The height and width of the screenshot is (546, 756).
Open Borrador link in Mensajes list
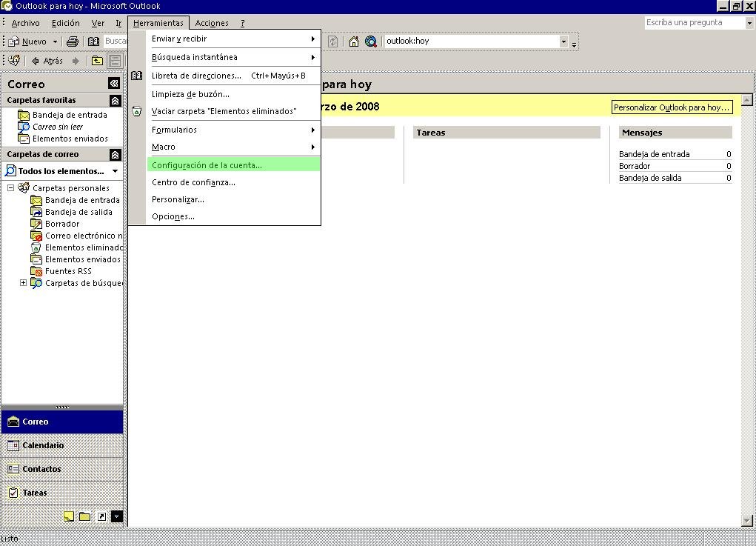(635, 167)
